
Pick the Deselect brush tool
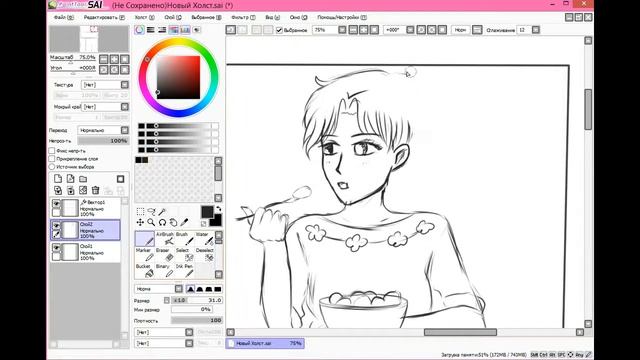tap(204, 254)
